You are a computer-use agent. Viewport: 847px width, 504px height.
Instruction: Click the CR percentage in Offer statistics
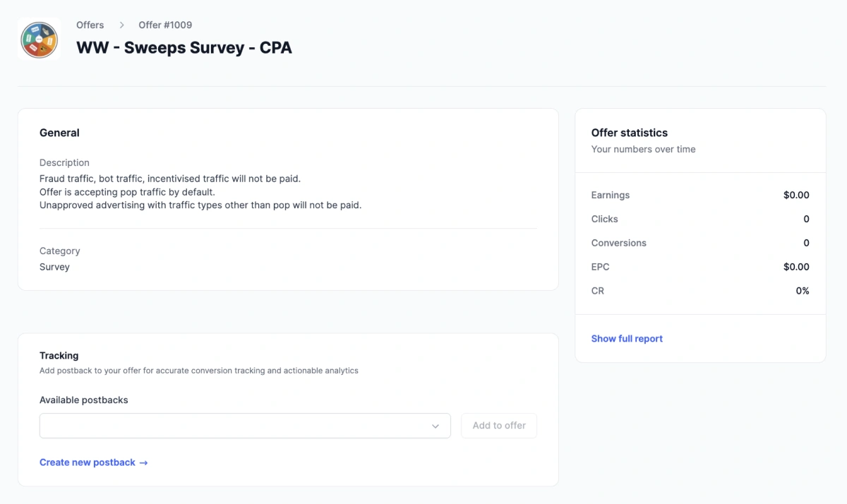[803, 291]
